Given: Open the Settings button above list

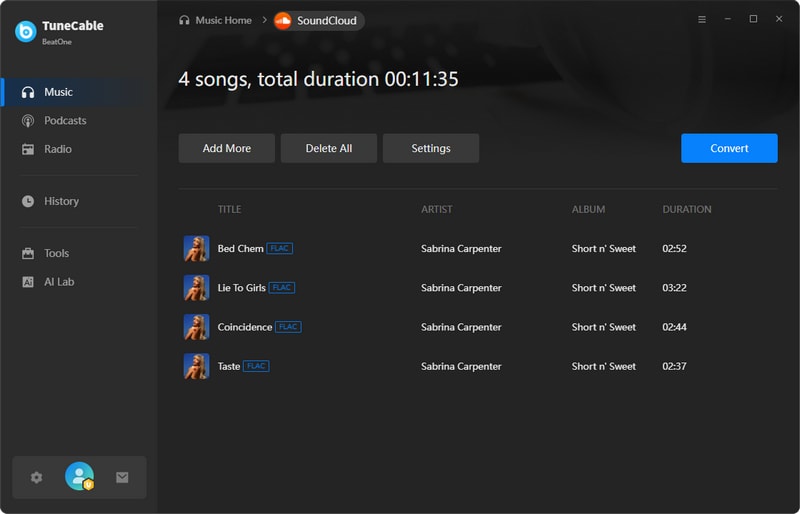Looking at the screenshot, I should coord(431,148).
